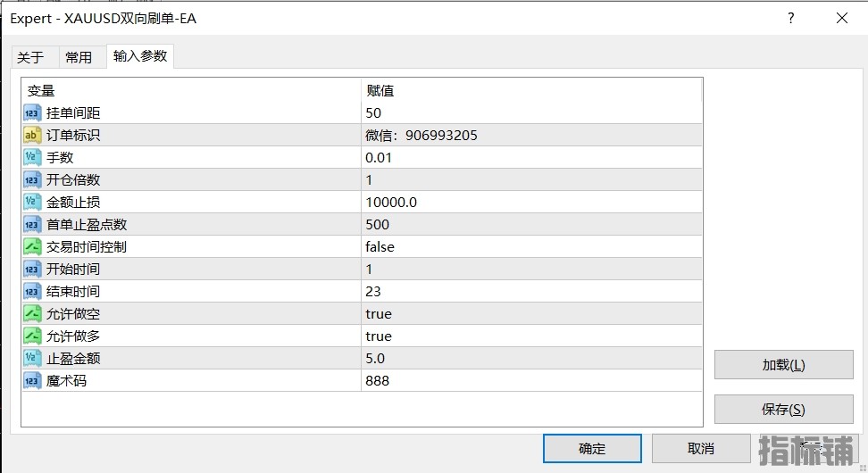Load settings with 加载(L) button

pyautogui.click(x=784, y=365)
